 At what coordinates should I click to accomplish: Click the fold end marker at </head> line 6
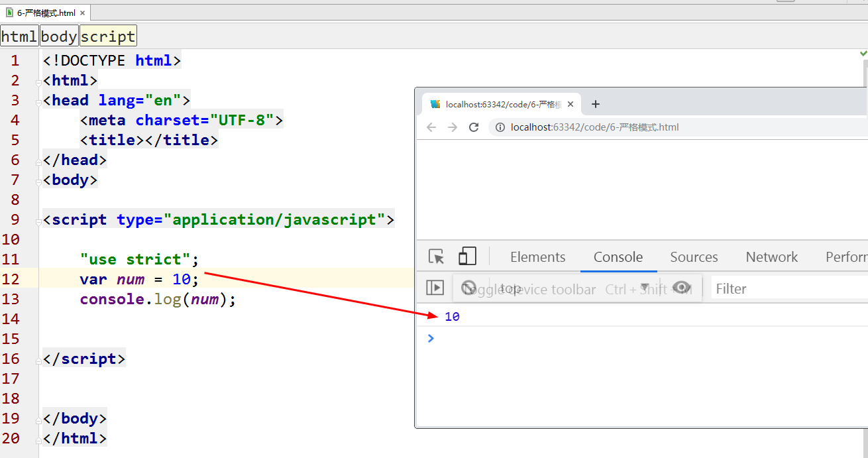pyautogui.click(x=38, y=161)
